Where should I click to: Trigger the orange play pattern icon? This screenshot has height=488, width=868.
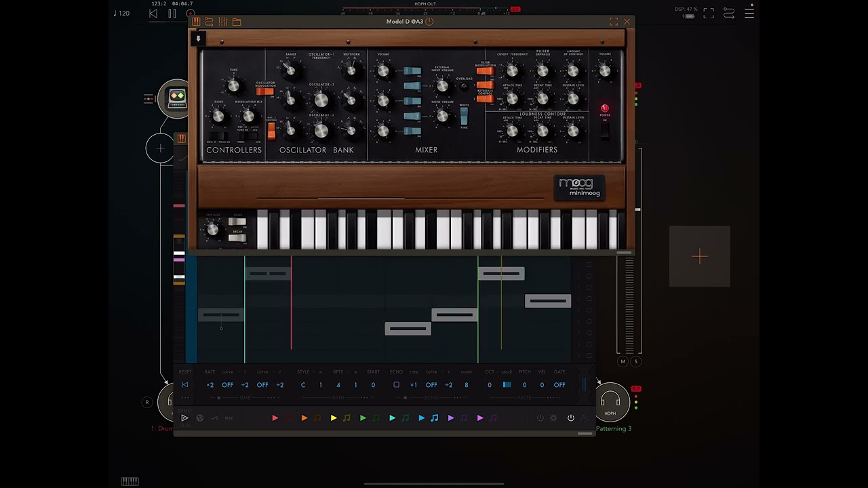[x=304, y=418]
